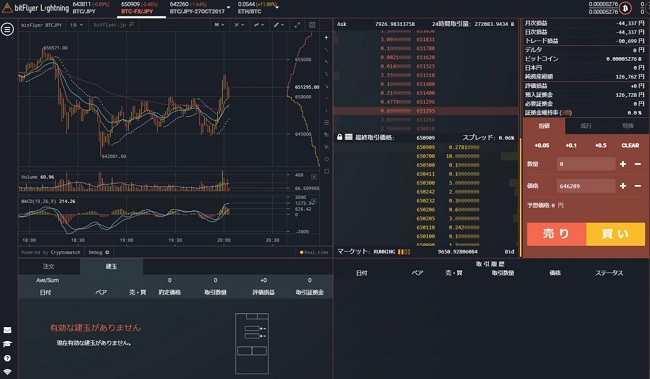Add +0.05 to order quantity

pyautogui.click(x=541, y=145)
